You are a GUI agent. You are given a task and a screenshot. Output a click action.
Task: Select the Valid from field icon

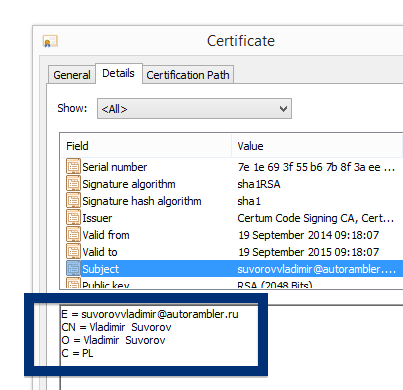(x=73, y=234)
